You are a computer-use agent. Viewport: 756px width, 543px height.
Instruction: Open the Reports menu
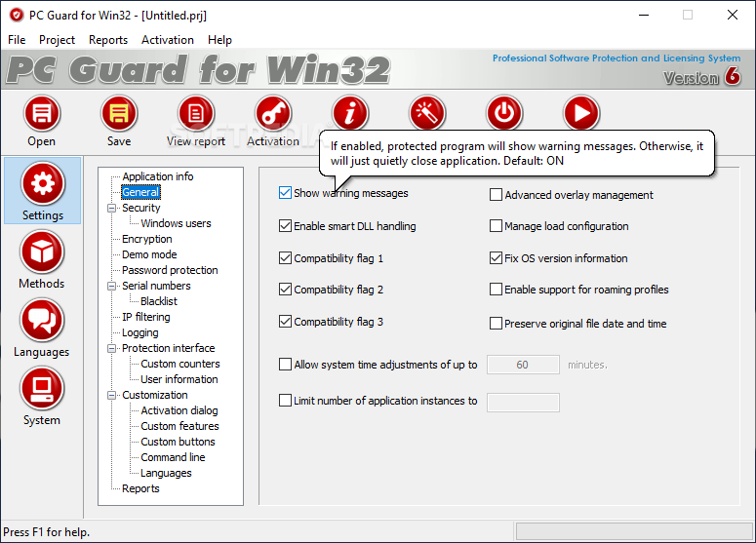108,40
